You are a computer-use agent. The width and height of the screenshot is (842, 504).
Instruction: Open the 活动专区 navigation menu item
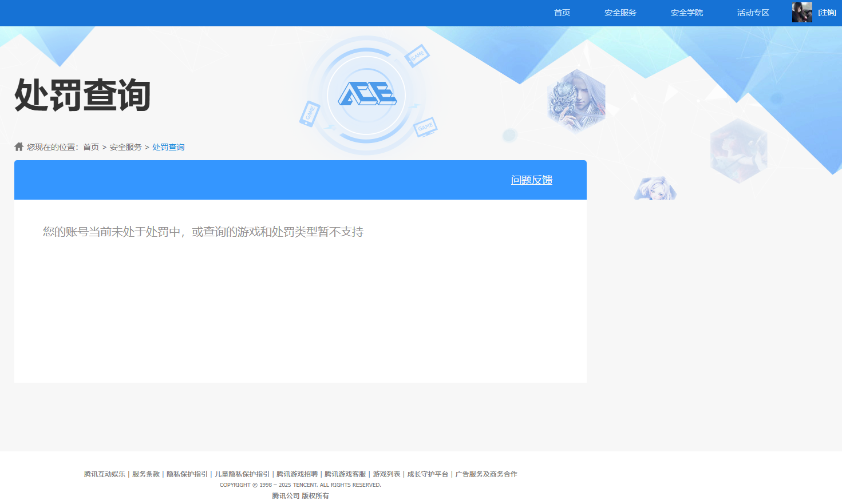[753, 13]
